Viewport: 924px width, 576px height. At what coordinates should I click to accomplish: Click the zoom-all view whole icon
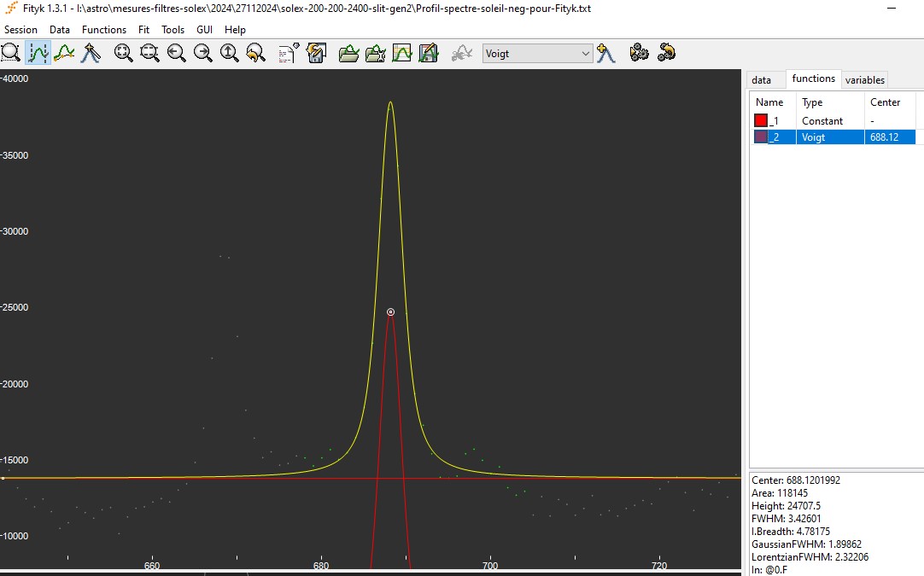coord(123,53)
